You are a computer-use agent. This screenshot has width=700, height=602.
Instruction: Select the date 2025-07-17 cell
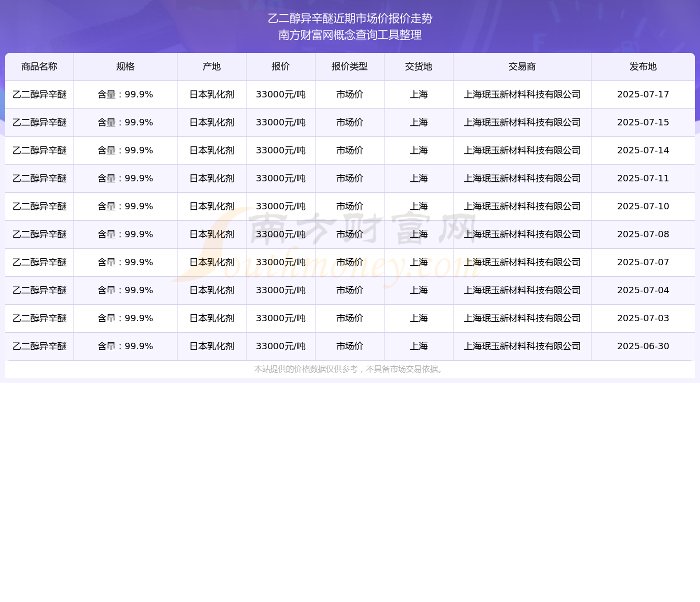click(x=643, y=94)
